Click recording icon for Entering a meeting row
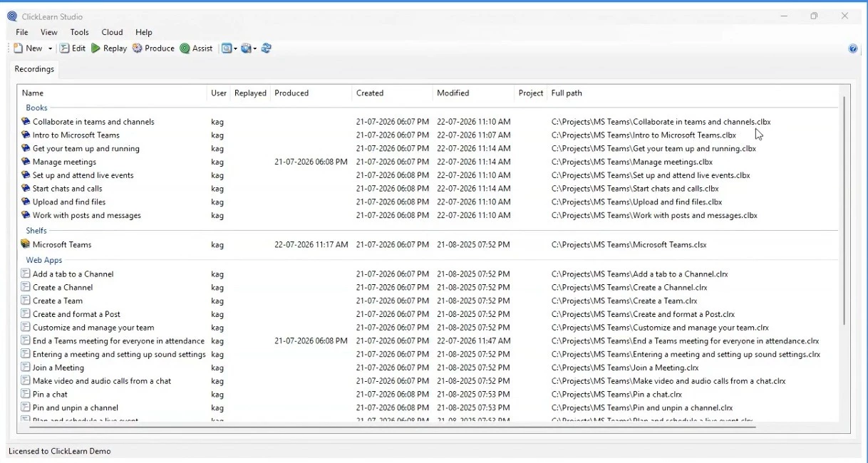The image size is (868, 463). tap(26, 354)
